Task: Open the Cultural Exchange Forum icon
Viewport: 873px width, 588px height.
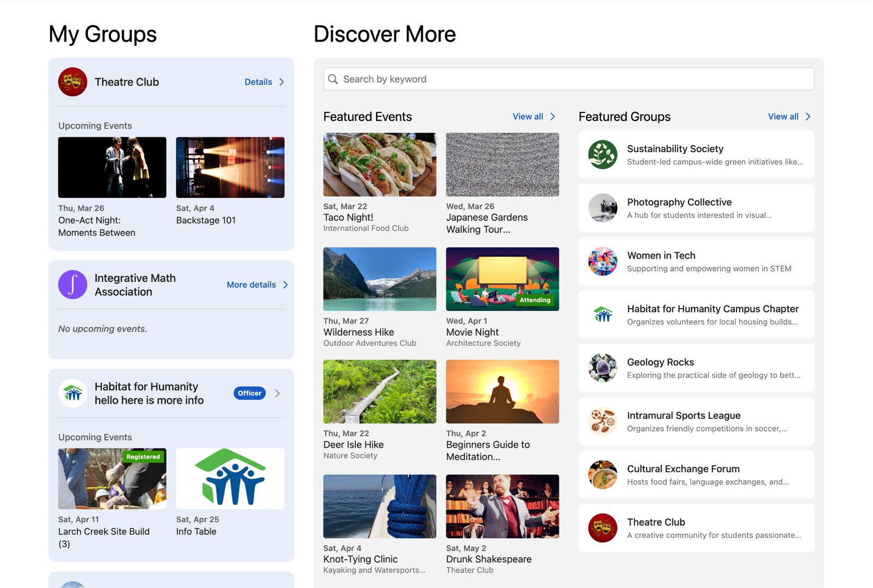Action: pos(602,475)
